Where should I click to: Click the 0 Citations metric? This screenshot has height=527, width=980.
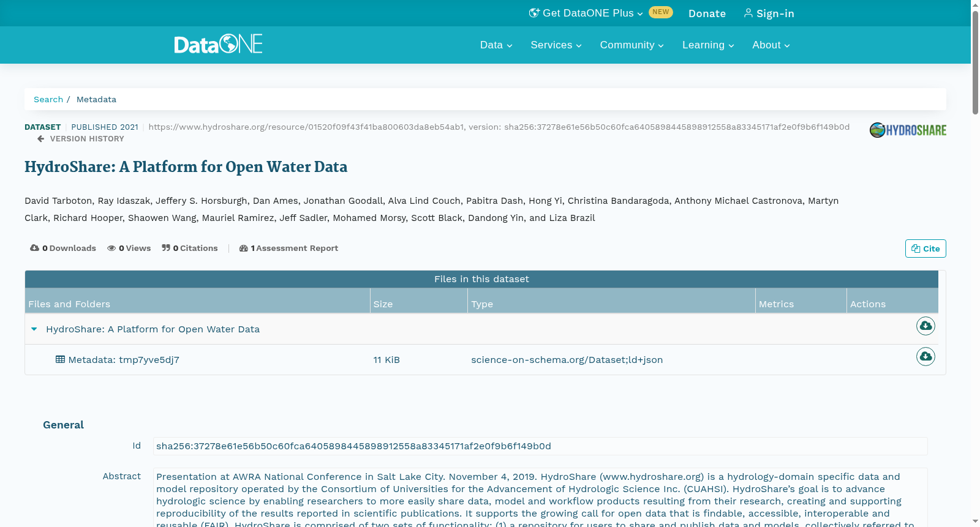pyautogui.click(x=190, y=248)
